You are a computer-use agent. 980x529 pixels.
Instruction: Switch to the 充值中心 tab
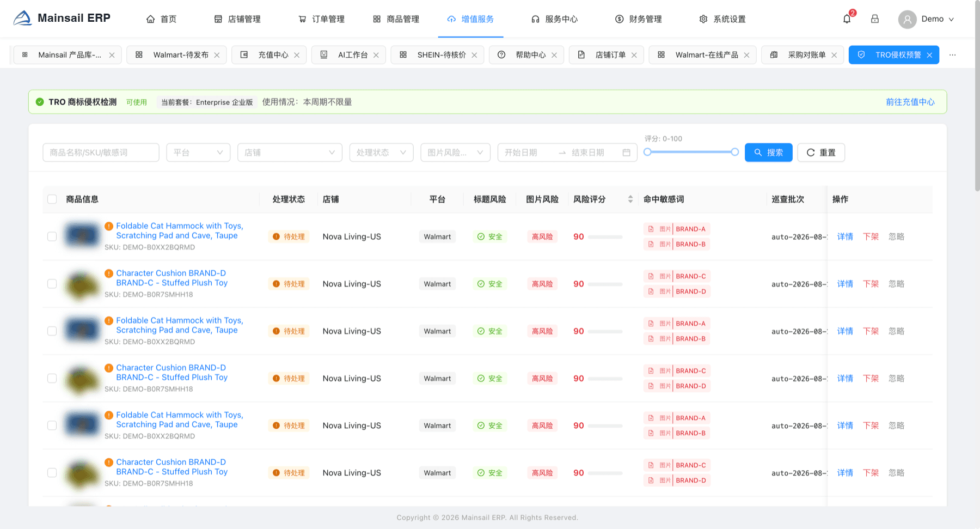[x=269, y=55]
